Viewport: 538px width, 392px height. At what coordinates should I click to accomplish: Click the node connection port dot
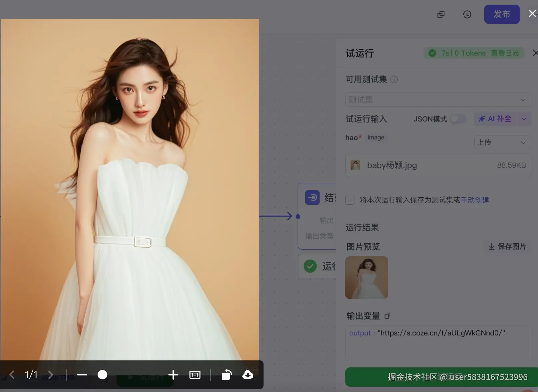click(298, 217)
